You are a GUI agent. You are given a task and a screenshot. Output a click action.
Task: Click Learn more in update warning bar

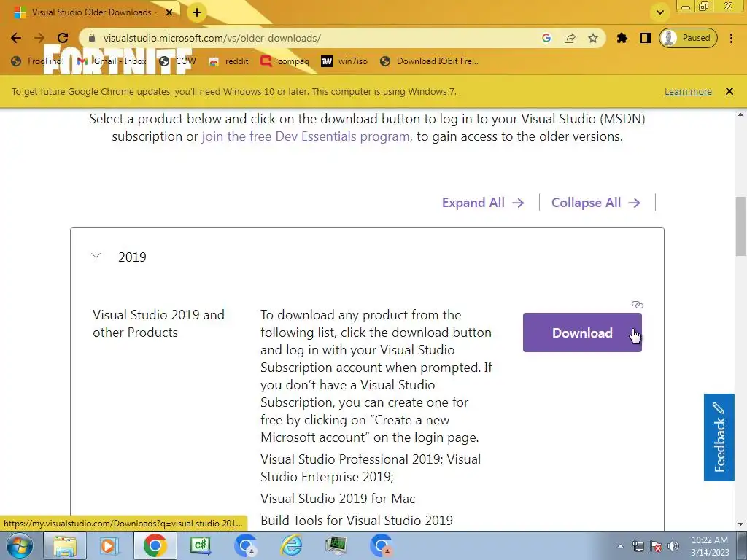click(688, 91)
